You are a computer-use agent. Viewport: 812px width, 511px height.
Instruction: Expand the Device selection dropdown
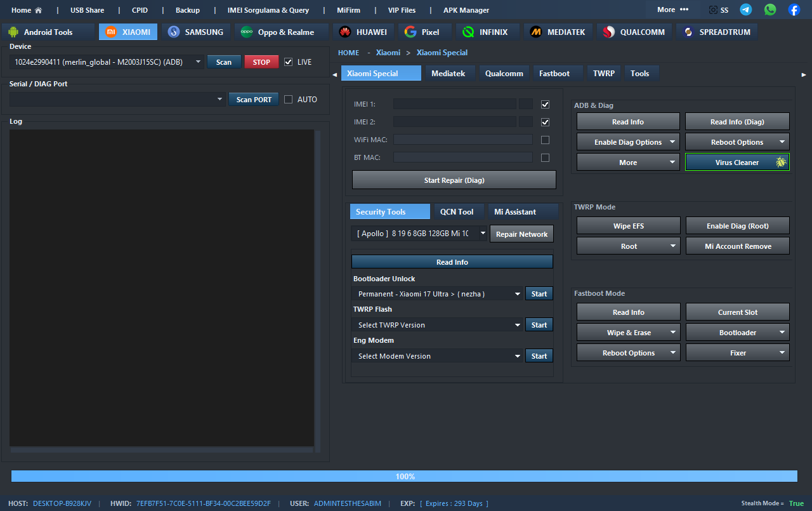coord(198,62)
